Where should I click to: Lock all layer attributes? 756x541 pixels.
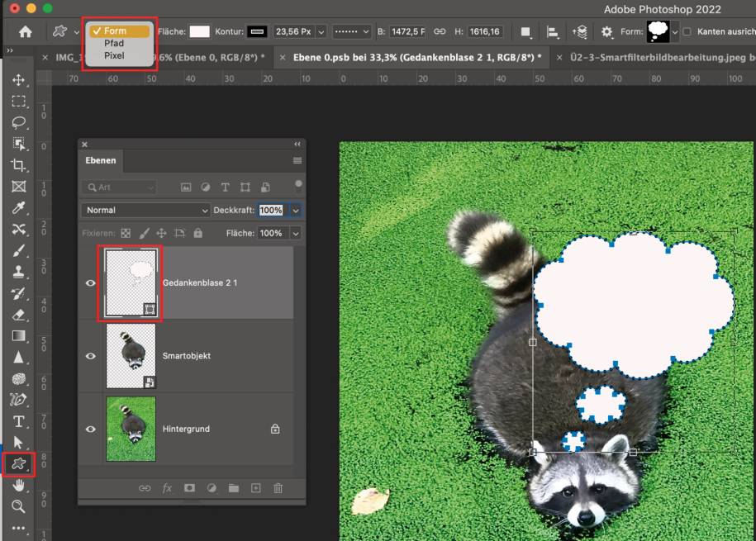click(198, 234)
